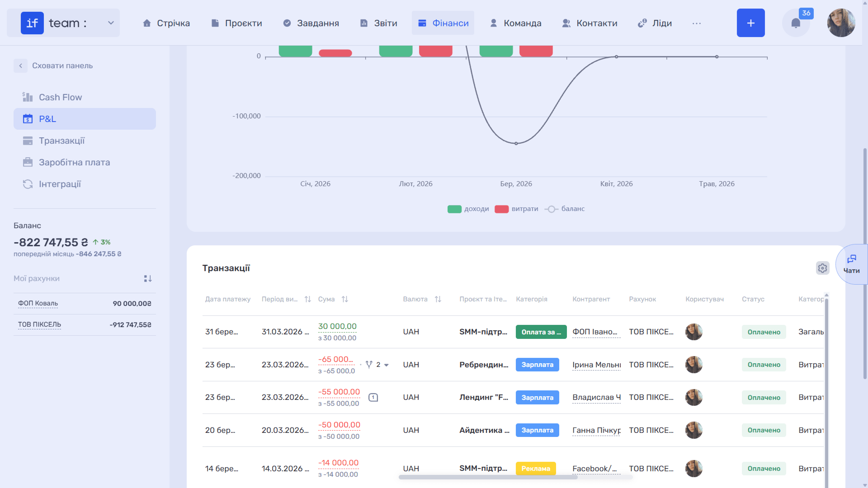Go to Проєкти tab
Image resolution: width=868 pixels, height=488 pixels.
click(x=236, y=23)
